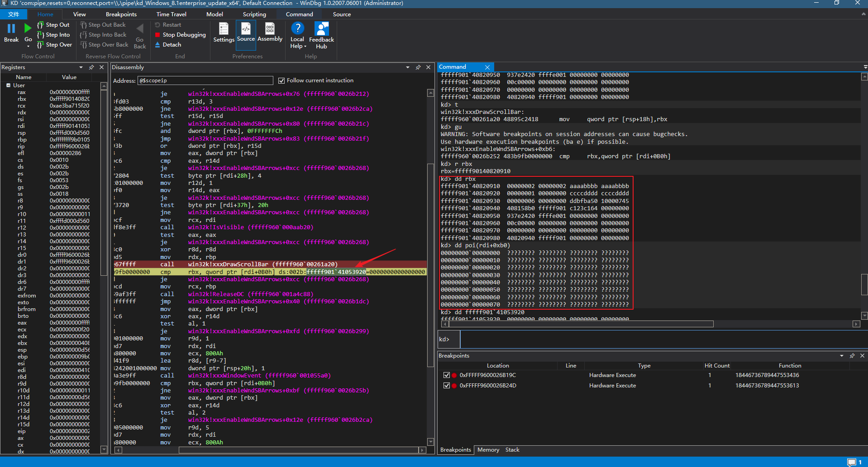Click the Restart debugging icon
The width and height of the screenshot is (868, 467).
point(157,25)
